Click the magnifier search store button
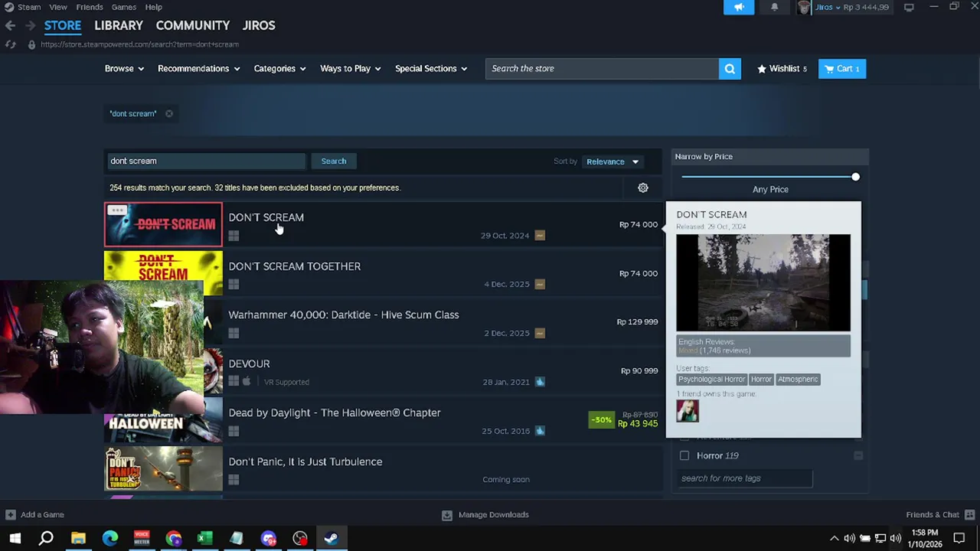The width and height of the screenshot is (980, 551). point(730,69)
